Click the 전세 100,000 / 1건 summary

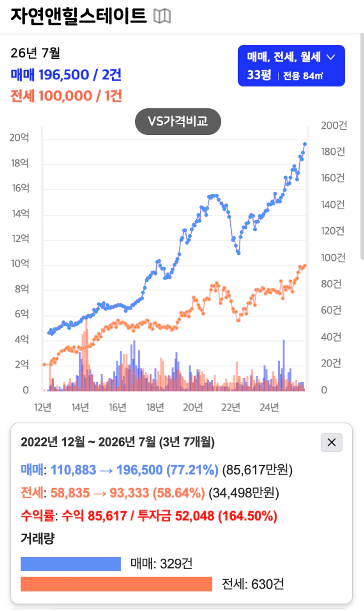coord(66,96)
